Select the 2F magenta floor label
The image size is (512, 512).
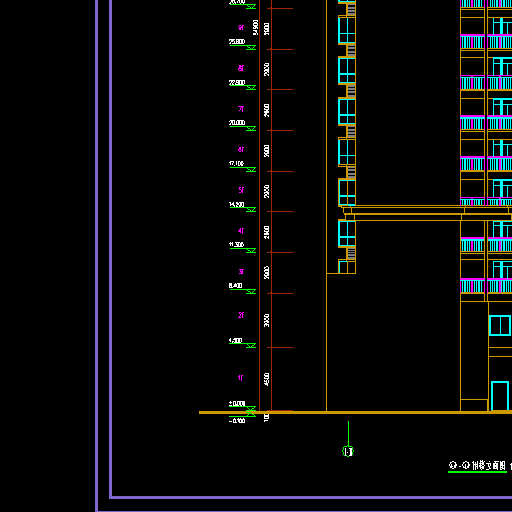(241, 315)
